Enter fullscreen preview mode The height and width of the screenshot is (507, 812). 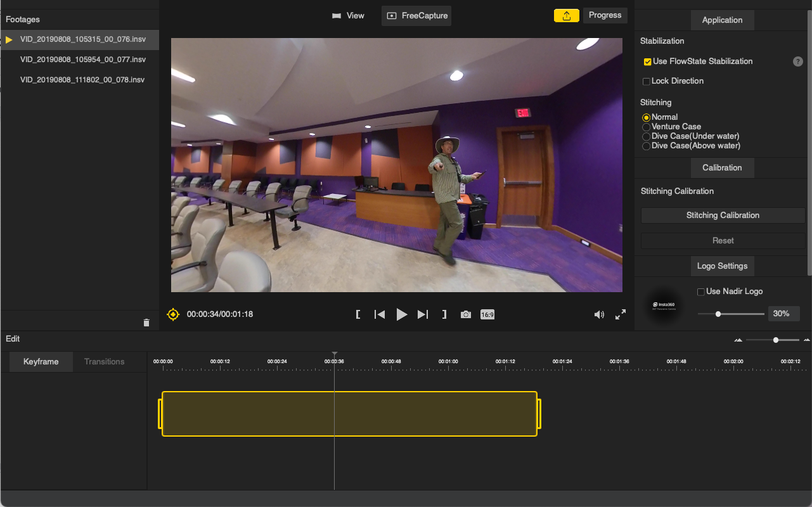click(621, 314)
